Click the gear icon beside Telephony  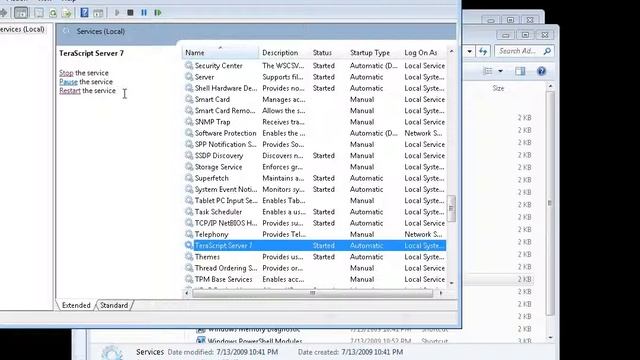point(189,234)
